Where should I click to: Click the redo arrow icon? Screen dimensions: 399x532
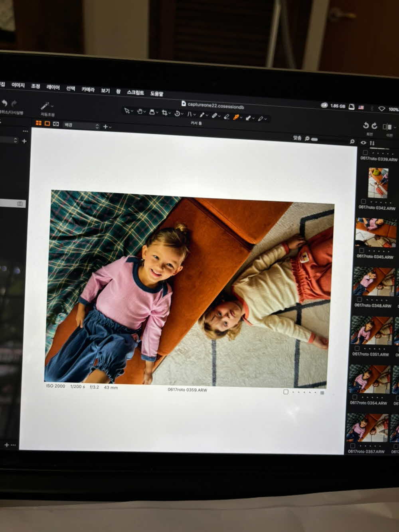14,104
